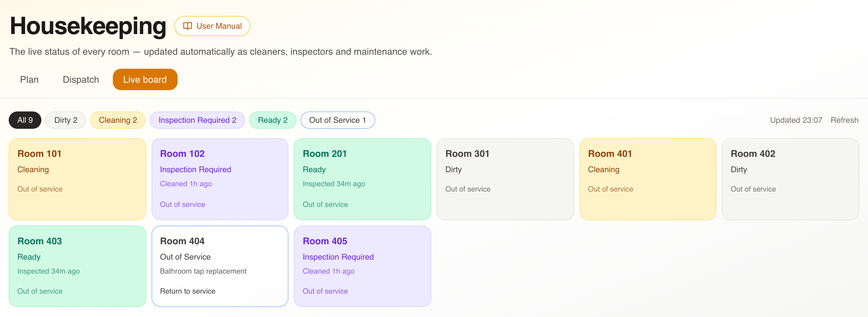Click 'Inspected 34m ago' in Room 201
Image resolution: width=868 pixels, height=317 pixels.
pos(334,184)
